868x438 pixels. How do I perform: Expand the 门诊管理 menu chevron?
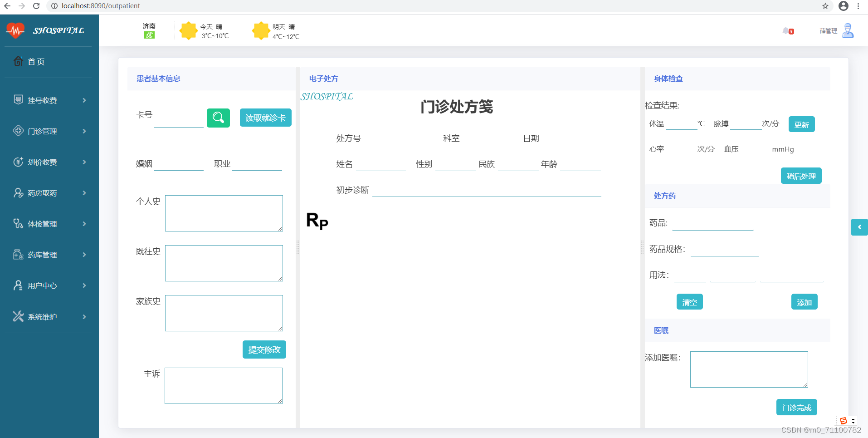(x=84, y=131)
